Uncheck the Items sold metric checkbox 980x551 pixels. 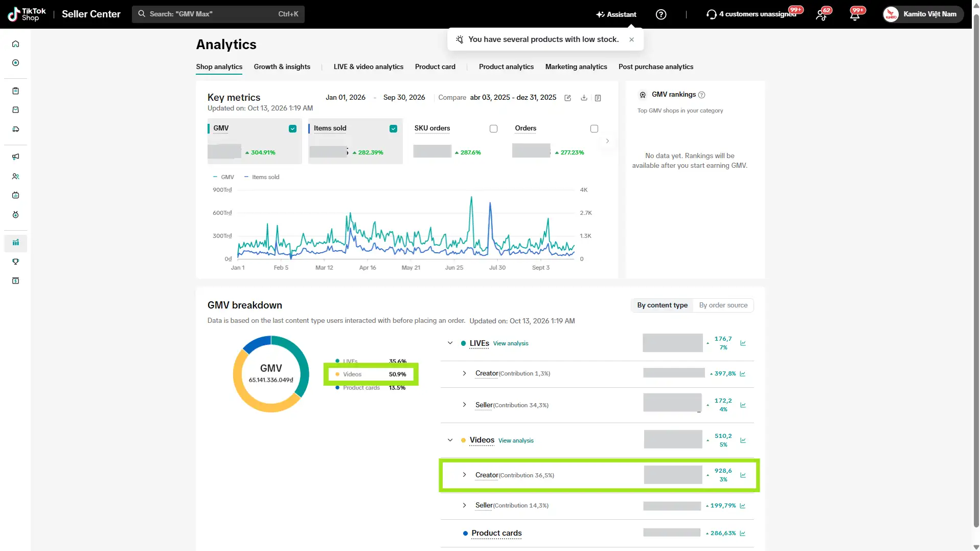click(x=393, y=129)
